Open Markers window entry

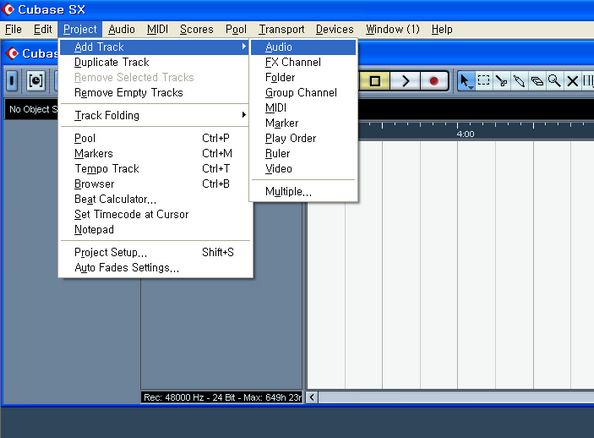pos(155,153)
